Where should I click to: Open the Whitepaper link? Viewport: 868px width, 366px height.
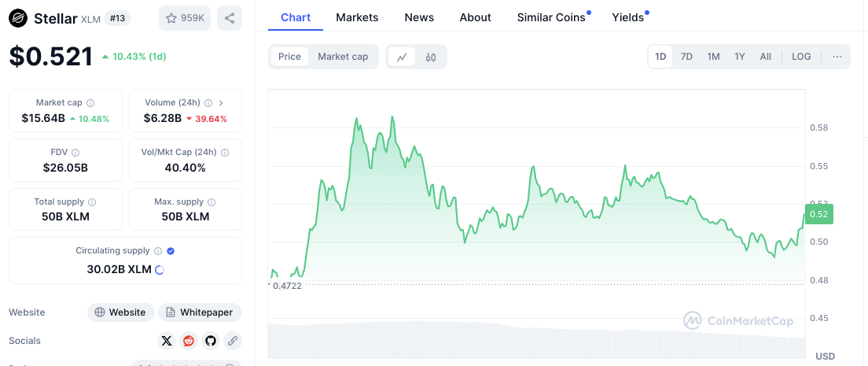coord(200,312)
